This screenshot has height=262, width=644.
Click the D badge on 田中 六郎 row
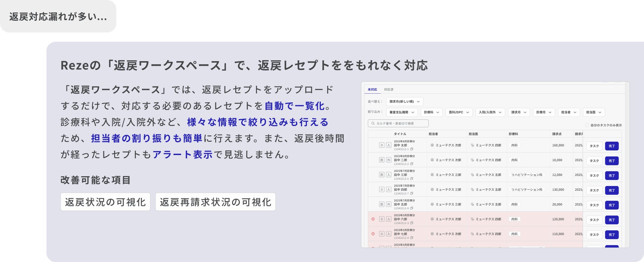coord(381,219)
